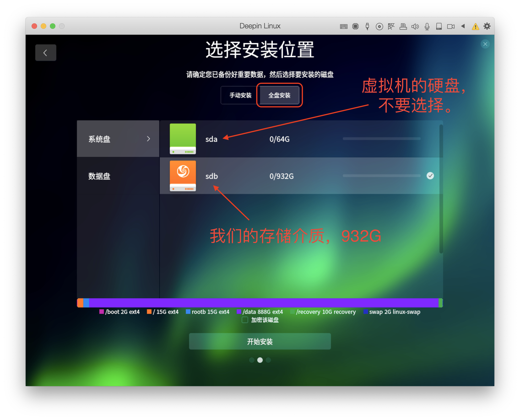Click the rootb 15G ext4 legend entry

(207, 312)
